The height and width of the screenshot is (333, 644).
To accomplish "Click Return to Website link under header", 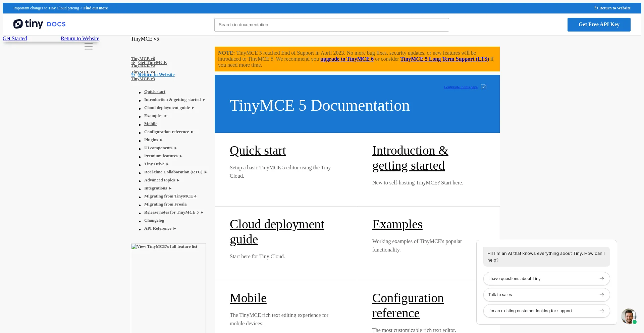I will pos(80,39).
